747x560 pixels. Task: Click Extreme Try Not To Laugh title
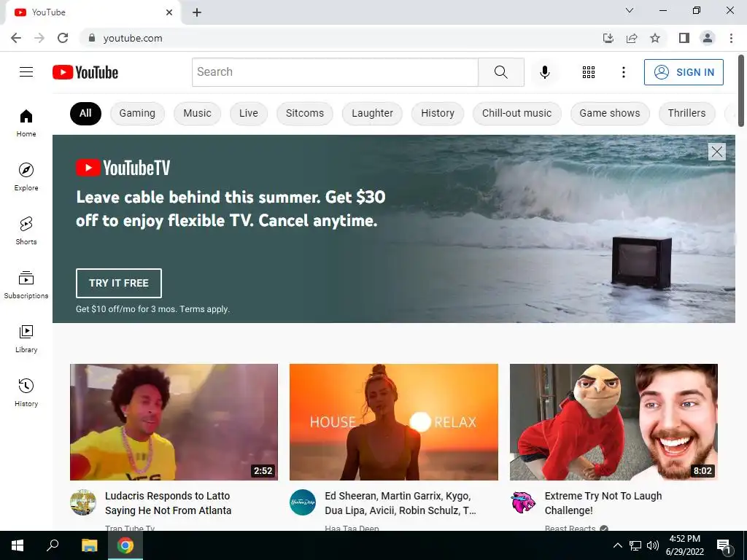pos(603,503)
